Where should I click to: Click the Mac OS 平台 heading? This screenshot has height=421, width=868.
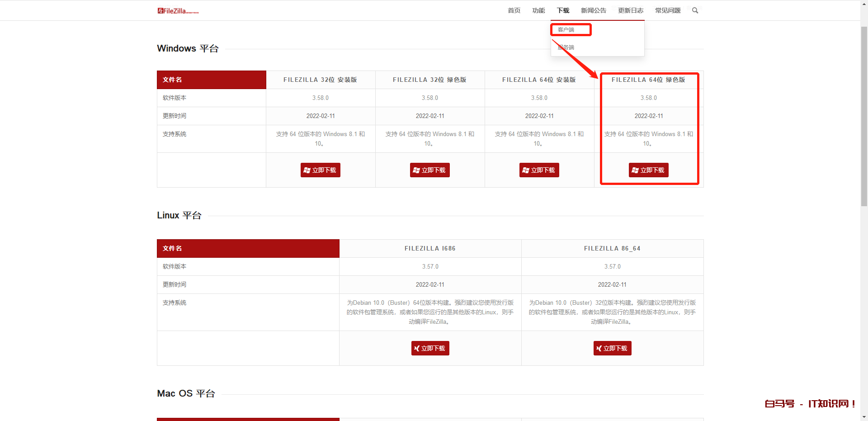[186, 393]
